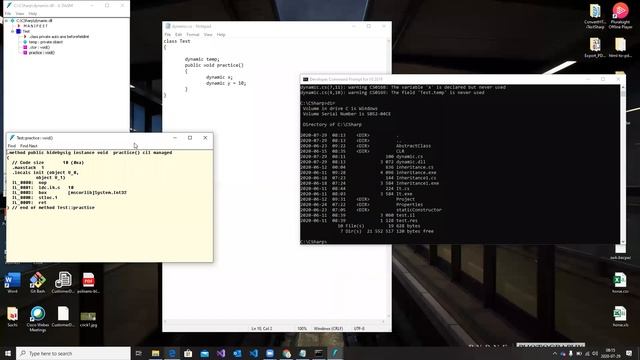Open Mail from the taskbar
Viewport: 640px width, 360px height.
pos(204,353)
